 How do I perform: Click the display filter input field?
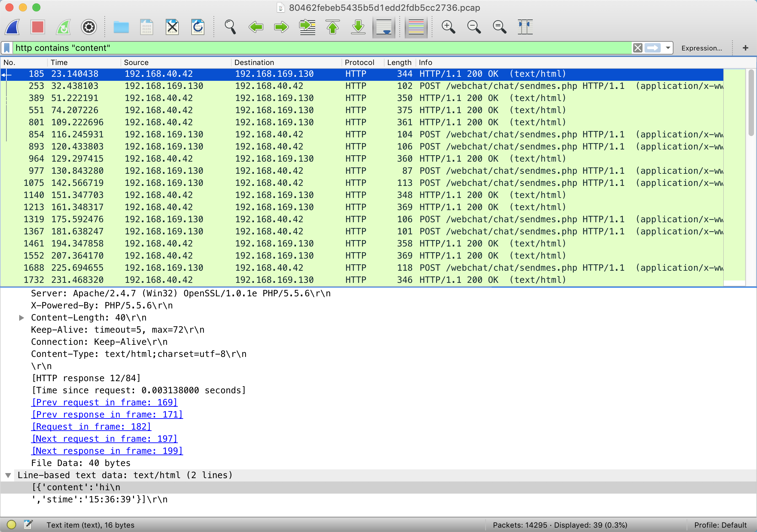pyautogui.click(x=322, y=48)
